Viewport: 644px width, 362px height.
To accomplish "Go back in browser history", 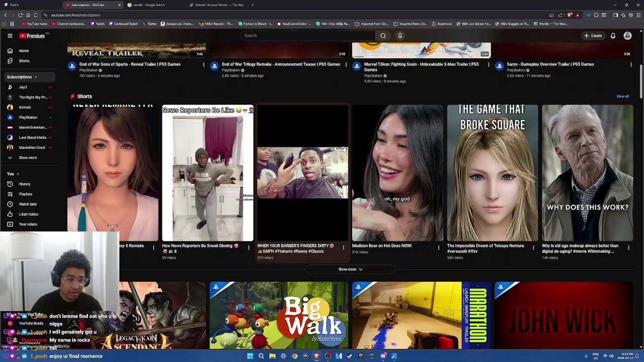I will 6,15.
